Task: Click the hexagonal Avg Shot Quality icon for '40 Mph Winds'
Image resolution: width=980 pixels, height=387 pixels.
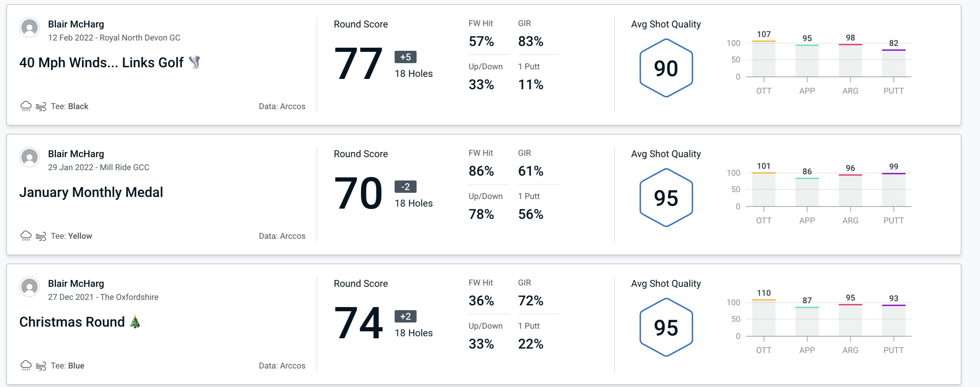Action: coord(666,67)
